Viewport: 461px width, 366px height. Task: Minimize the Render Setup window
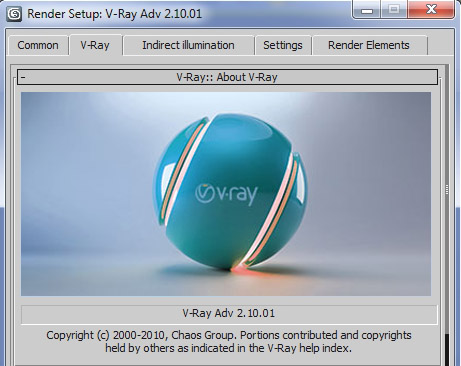[367, 10]
